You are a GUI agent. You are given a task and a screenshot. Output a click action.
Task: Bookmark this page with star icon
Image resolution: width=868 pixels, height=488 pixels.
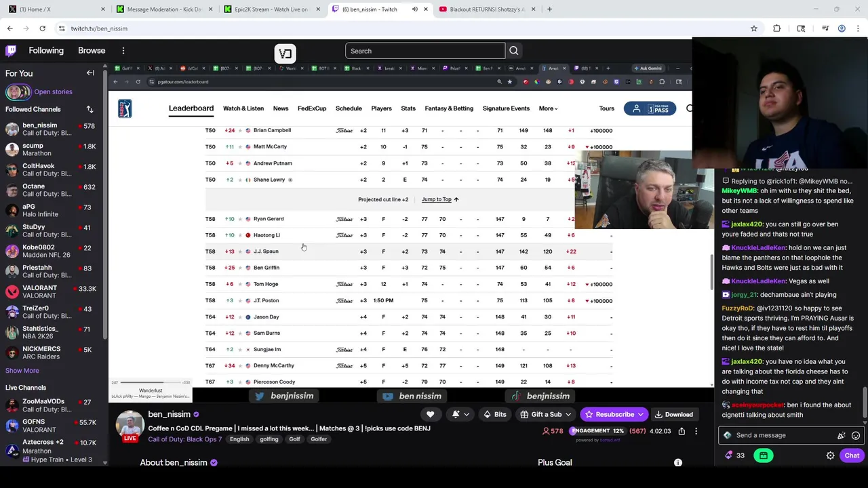[x=753, y=28]
